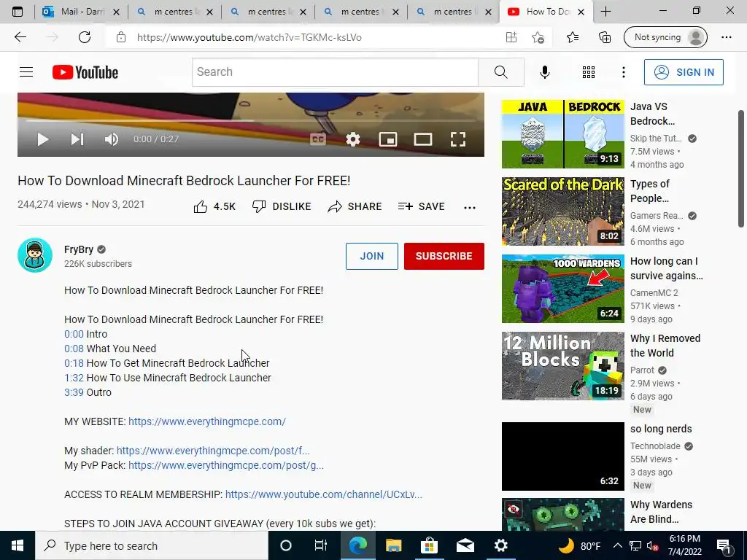Dislike the video

282,206
